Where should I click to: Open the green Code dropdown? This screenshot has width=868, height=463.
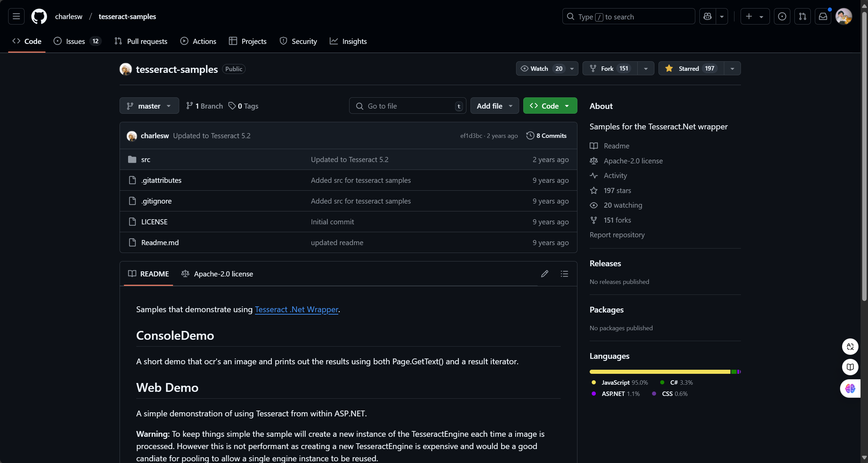tap(550, 106)
